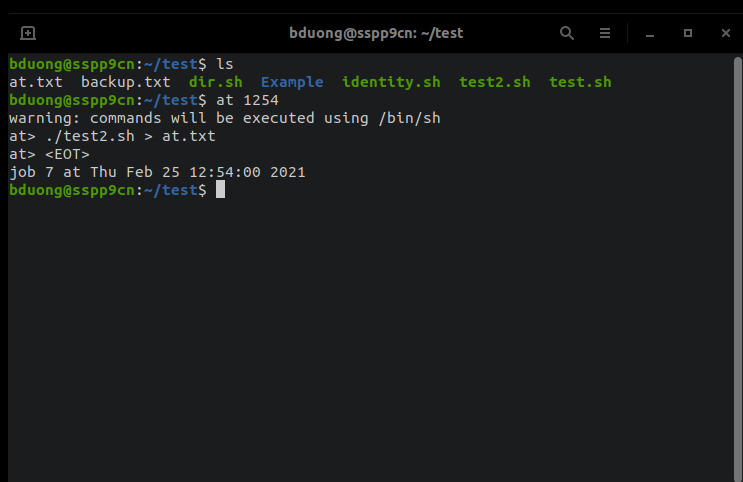Open the hamburger menu
The height and width of the screenshot is (482, 743).
click(x=605, y=33)
